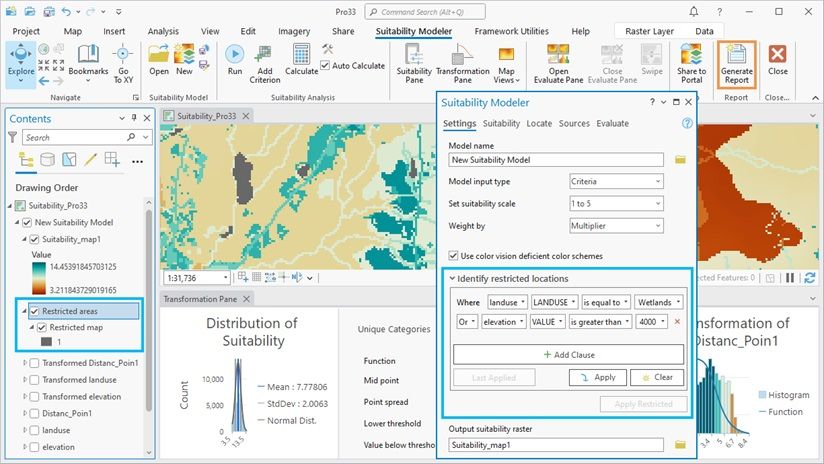Open the notifications bell

(694, 12)
